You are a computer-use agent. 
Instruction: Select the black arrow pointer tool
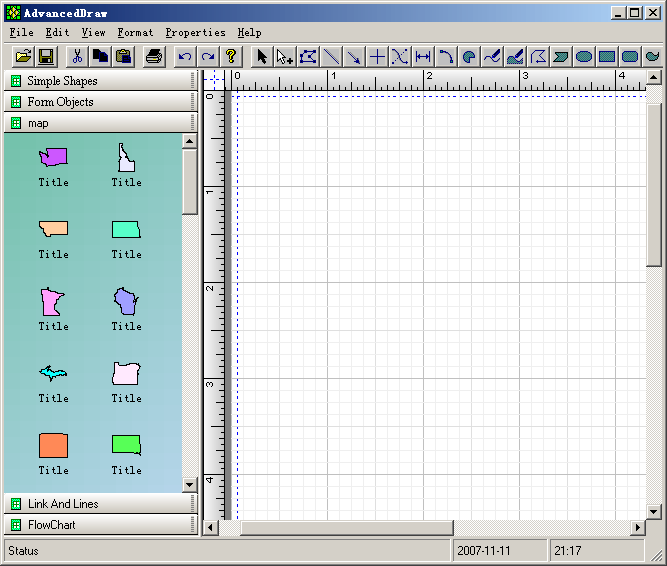tap(262, 57)
